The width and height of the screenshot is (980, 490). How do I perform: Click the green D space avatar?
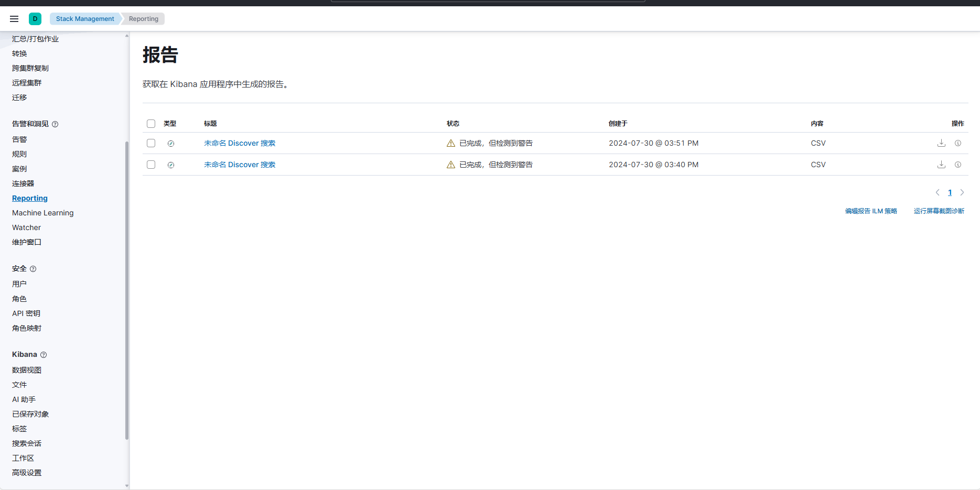35,19
